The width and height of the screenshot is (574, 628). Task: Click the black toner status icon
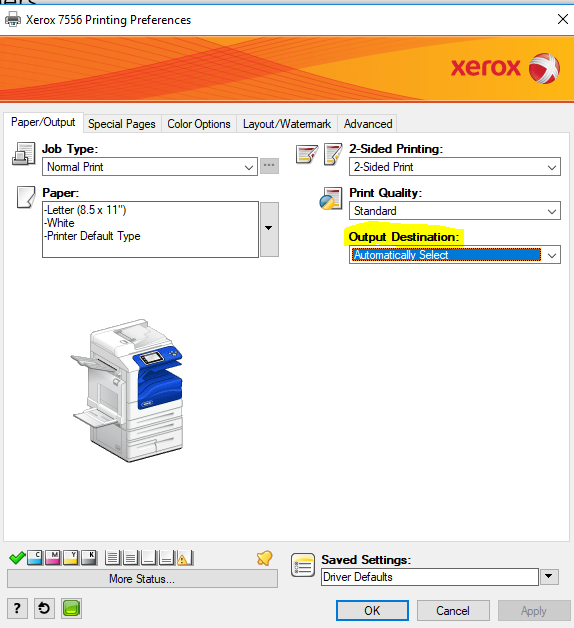pyautogui.click(x=89, y=558)
